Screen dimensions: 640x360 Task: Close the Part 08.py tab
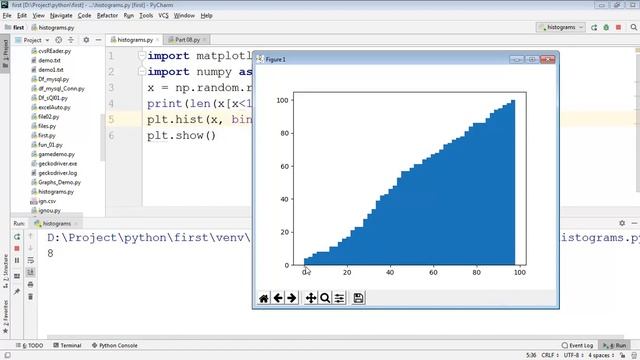click(205, 40)
